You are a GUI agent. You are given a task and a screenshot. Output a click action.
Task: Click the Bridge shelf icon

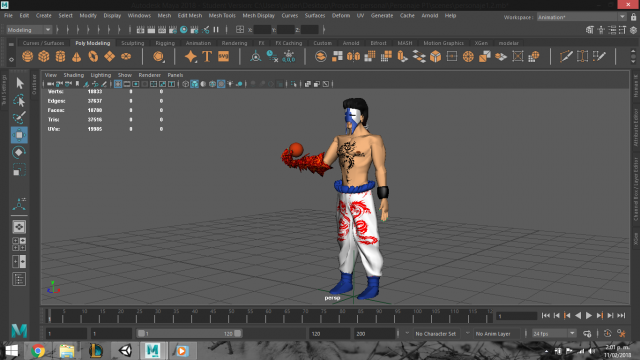pyautogui.click(x=419, y=56)
